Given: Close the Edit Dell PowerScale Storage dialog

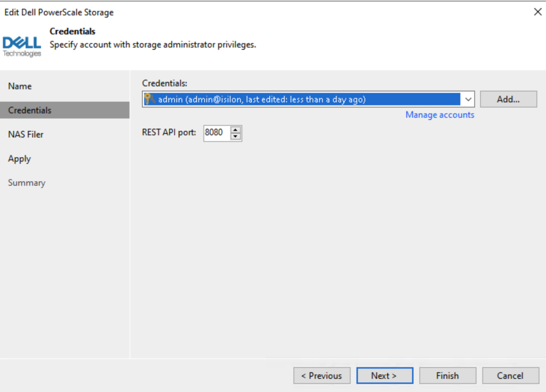Looking at the screenshot, I should [537, 12].
